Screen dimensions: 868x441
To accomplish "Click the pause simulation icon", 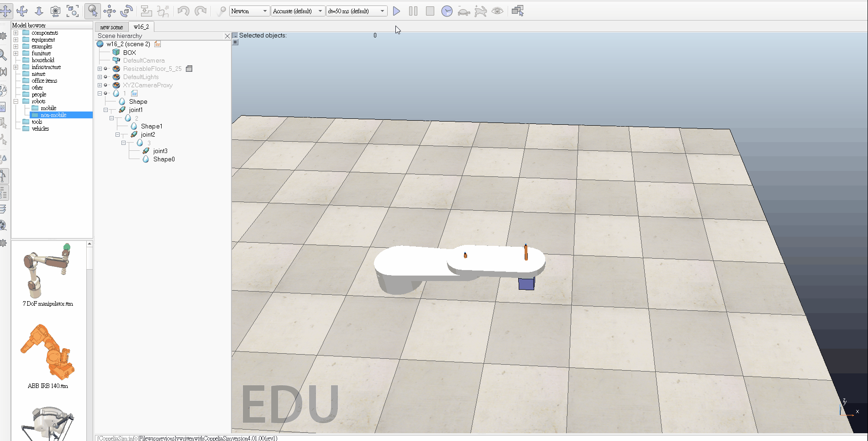I will click(x=413, y=11).
